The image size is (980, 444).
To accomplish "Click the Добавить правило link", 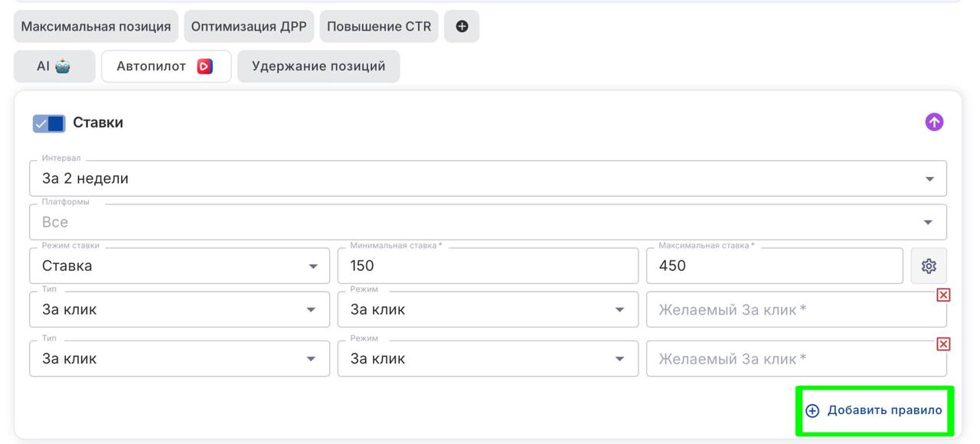I will pyautogui.click(x=874, y=410).
